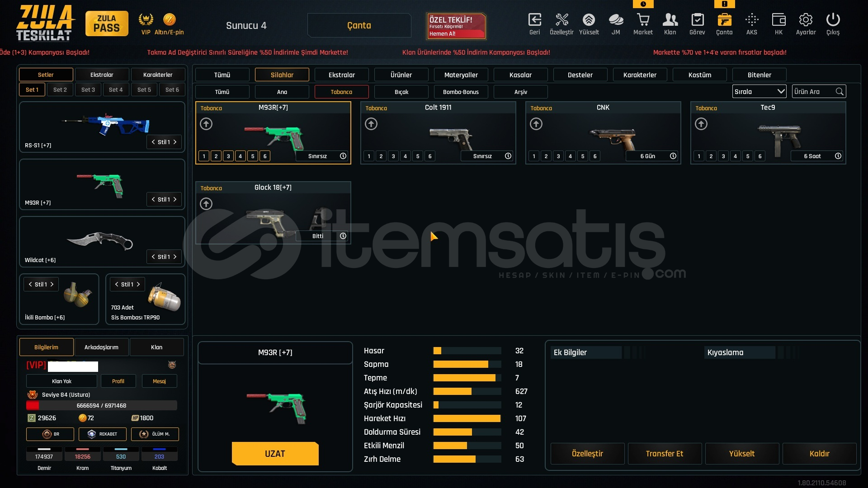Select the Set 4 tab
Screen dimensions: 868x488
[x=116, y=89]
